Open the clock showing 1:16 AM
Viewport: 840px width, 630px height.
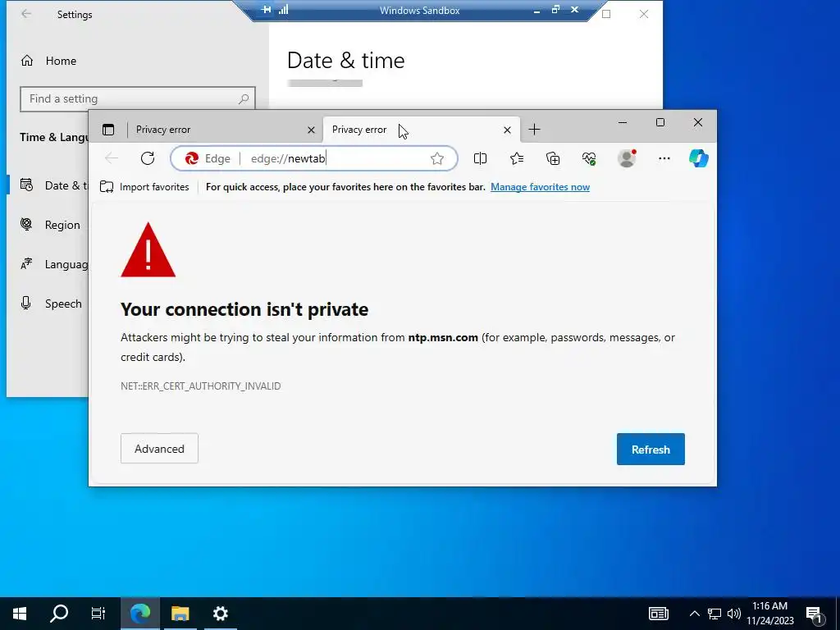(x=769, y=614)
